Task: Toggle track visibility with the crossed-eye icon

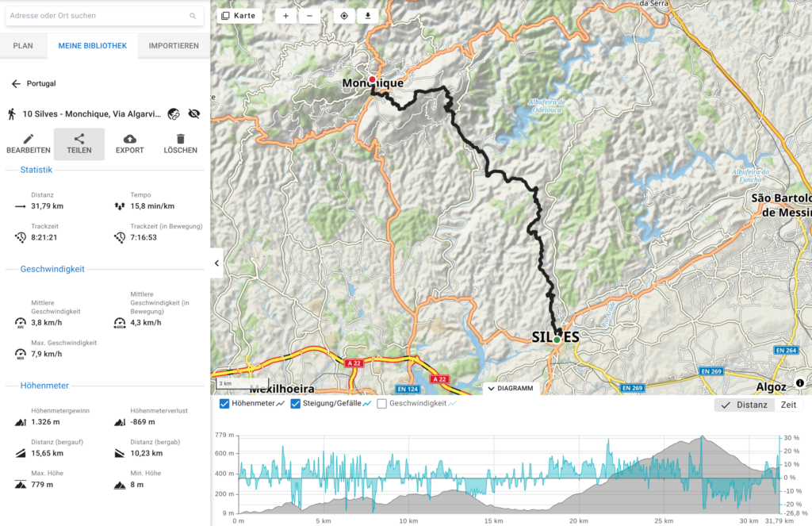Action: [194, 114]
